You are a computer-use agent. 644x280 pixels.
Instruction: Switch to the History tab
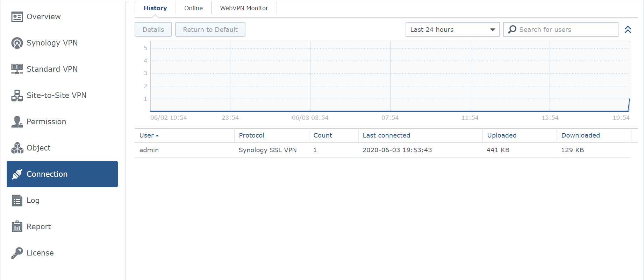coord(155,8)
